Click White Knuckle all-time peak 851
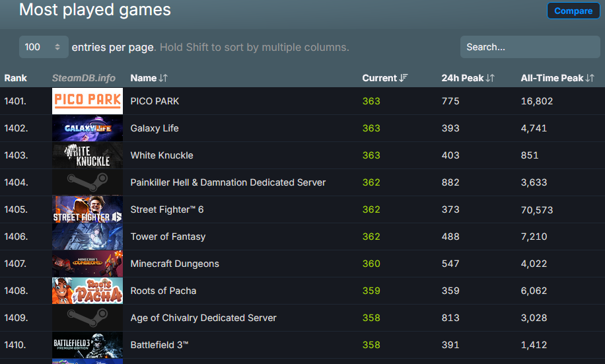Screen dimensions: 605x364 point(530,155)
